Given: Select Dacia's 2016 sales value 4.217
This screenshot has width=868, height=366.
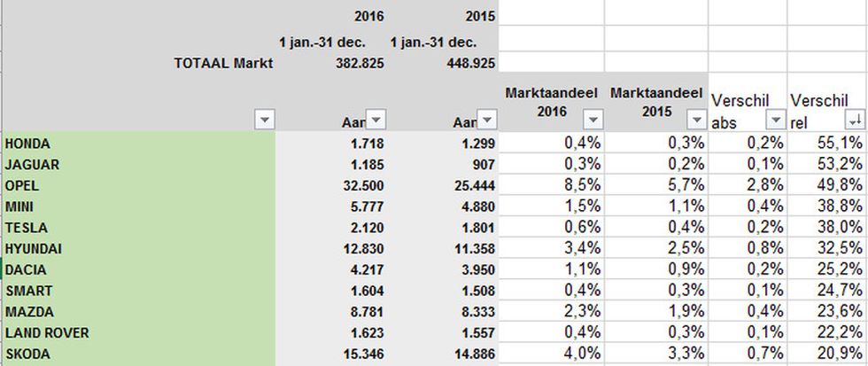Looking at the screenshot, I should tap(367, 269).
